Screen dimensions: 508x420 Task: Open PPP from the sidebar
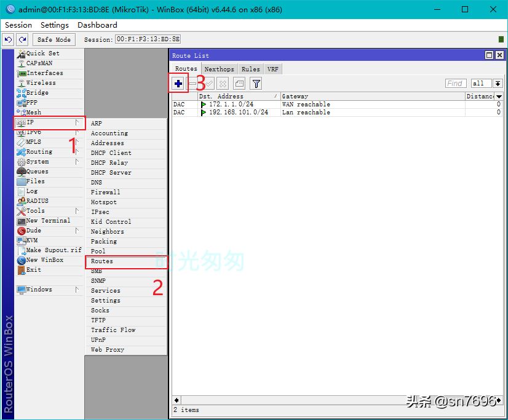click(50, 103)
